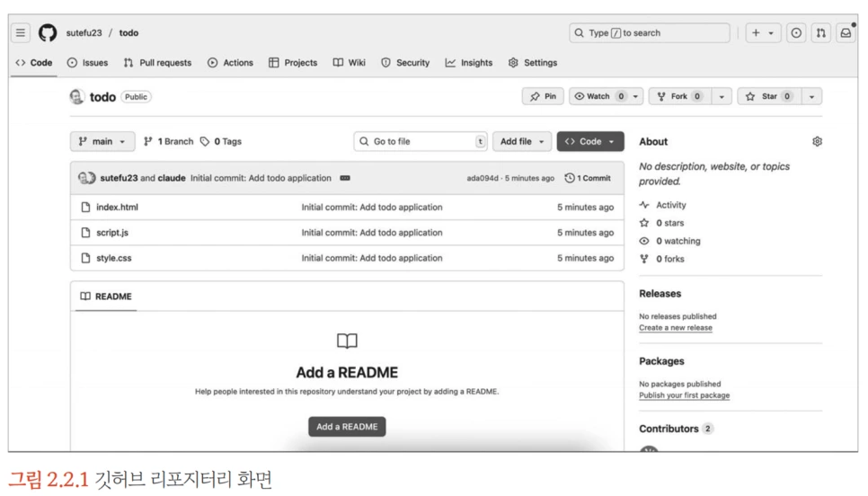The image size is (868, 496).
Task: Click the Type / to search field
Action: click(650, 32)
